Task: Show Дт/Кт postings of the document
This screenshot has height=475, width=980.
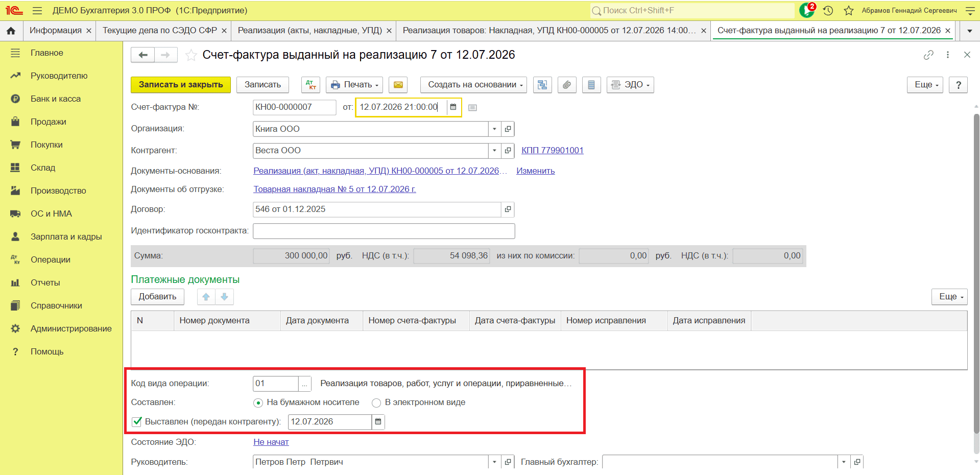Action: point(310,85)
